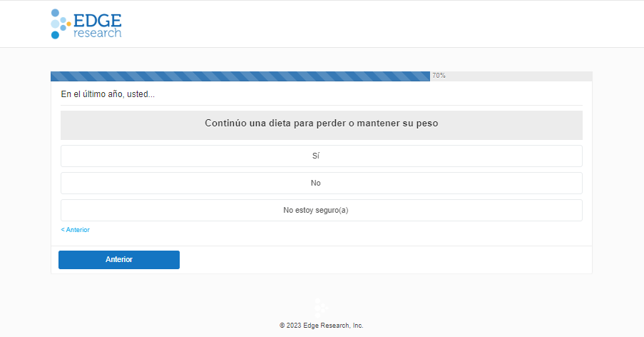Click the 'En el último año, usted...' prompt

[108, 94]
